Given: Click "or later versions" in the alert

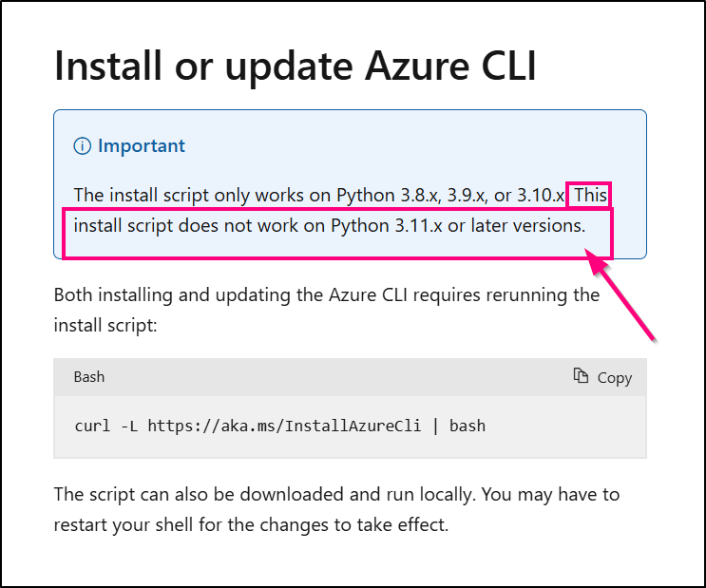Looking at the screenshot, I should coord(528,226).
